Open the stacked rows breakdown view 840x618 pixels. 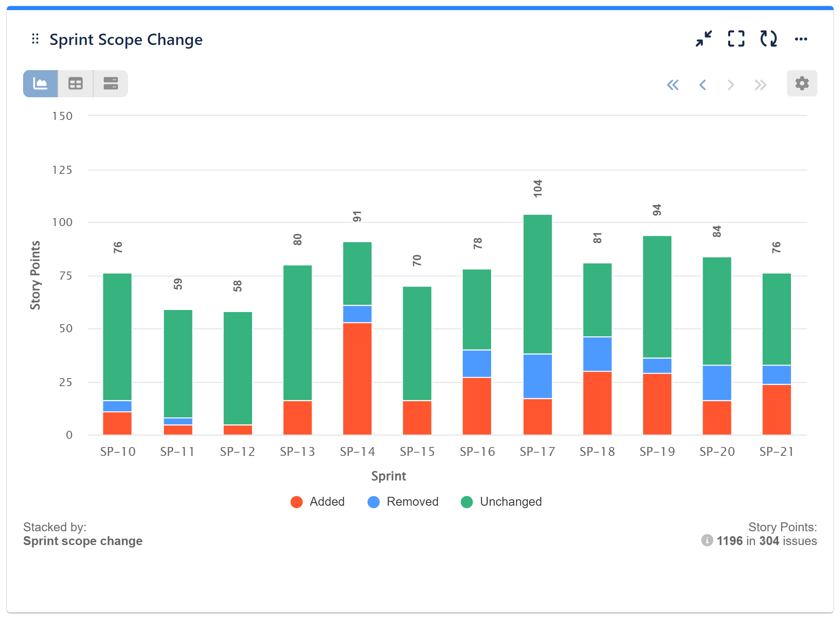tap(110, 83)
